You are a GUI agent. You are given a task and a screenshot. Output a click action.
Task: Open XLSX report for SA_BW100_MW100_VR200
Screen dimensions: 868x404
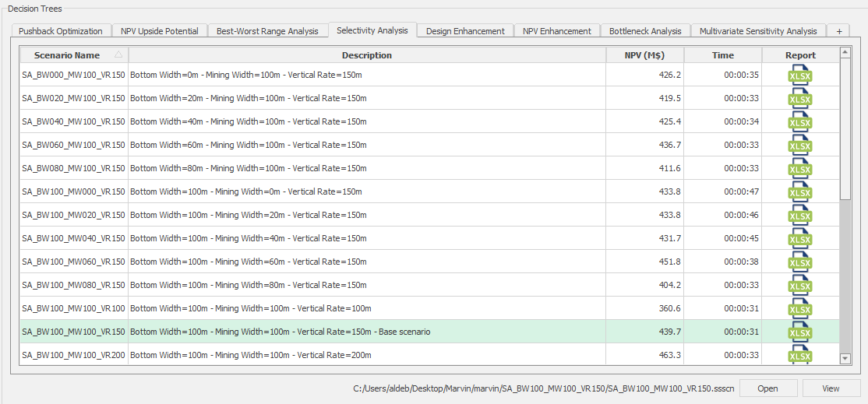(800, 355)
